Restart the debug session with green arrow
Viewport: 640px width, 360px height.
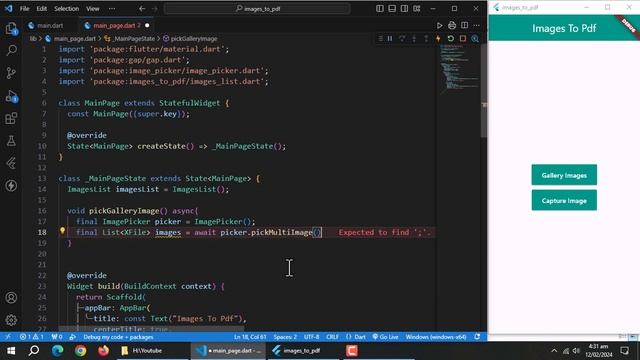[x=451, y=38]
